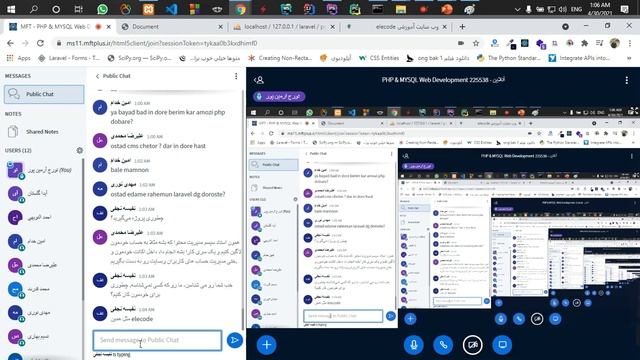Open the Apps bookmarks shortcut

click(18, 58)
